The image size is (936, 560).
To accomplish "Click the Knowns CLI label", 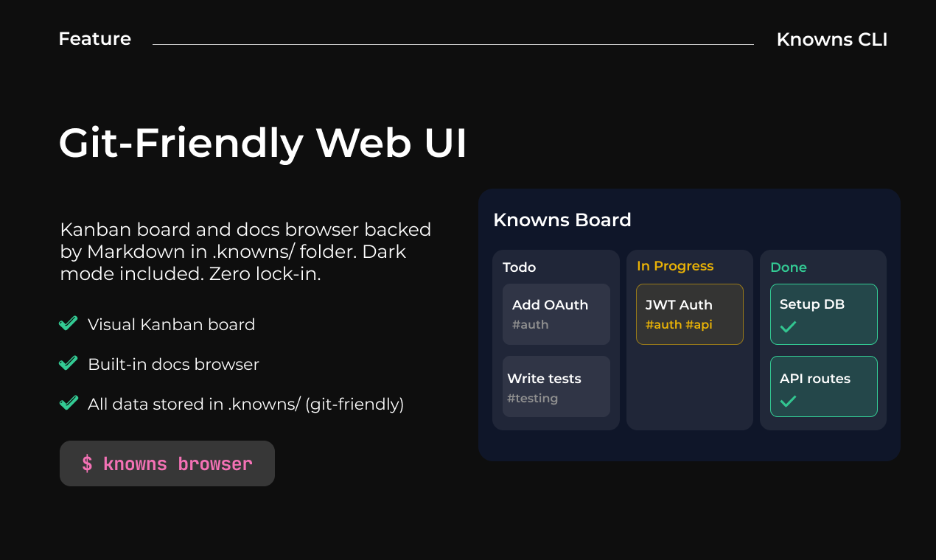I will coord(831,40).
